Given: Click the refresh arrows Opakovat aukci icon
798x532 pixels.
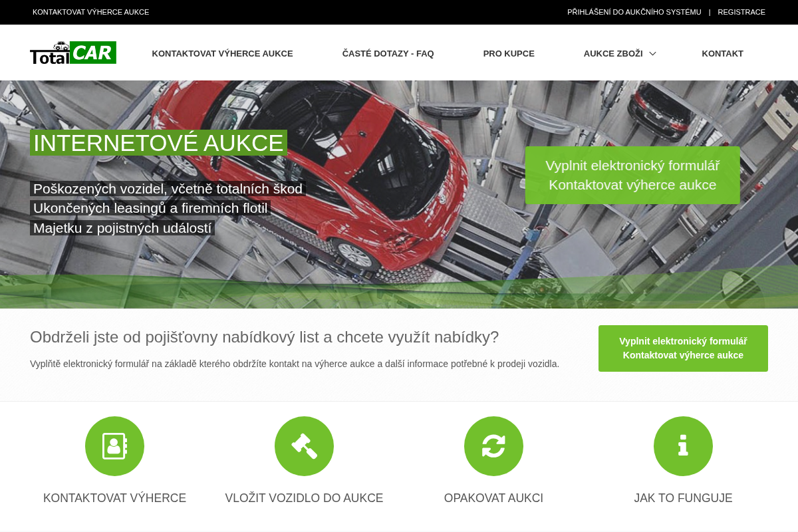Looking at the screenshot, I should coord(493,446).
